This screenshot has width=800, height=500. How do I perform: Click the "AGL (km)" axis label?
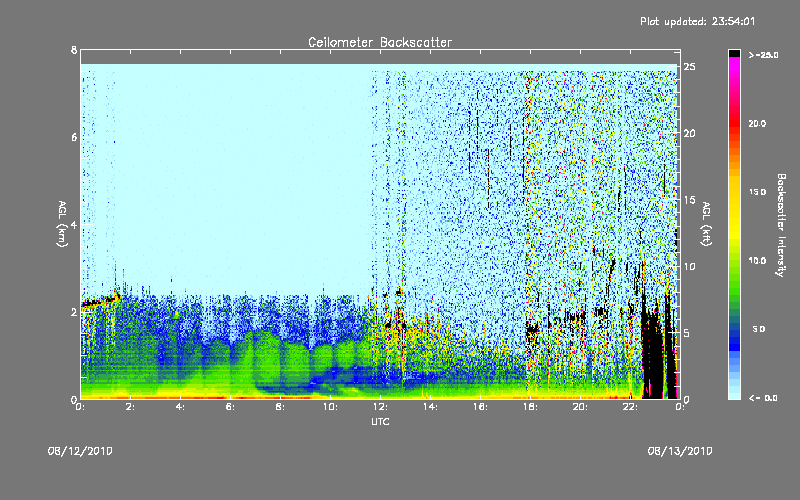pyautogui.click(x=62, y=224)
